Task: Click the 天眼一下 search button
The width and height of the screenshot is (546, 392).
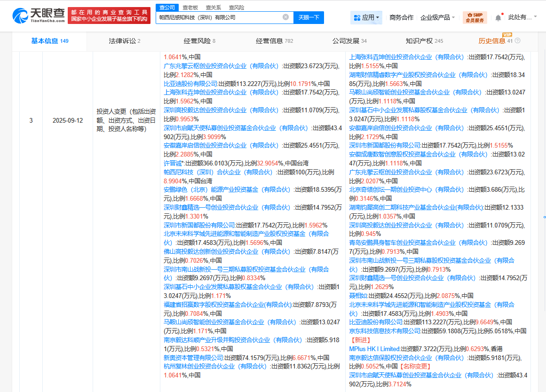Action: coord(309,16)
